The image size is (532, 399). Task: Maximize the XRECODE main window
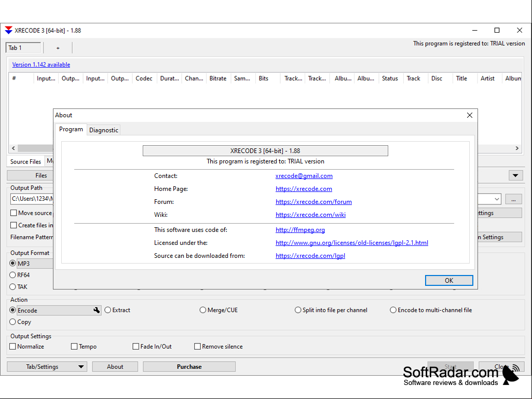(x=497, y=30)
